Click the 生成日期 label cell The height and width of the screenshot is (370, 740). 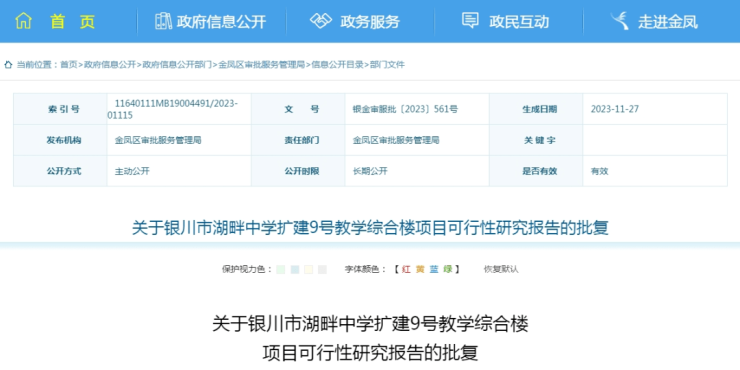(536, 109)
